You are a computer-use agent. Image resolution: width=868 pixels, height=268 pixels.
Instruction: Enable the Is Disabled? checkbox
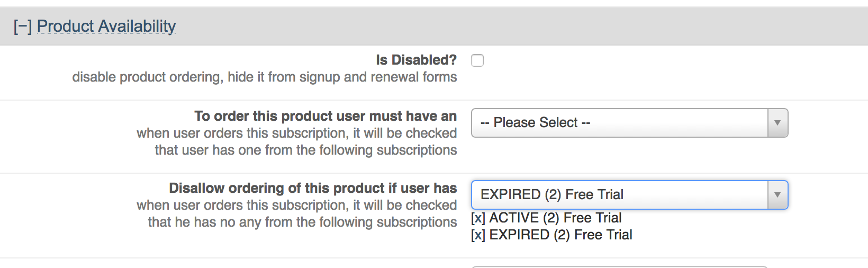[477, 60]
